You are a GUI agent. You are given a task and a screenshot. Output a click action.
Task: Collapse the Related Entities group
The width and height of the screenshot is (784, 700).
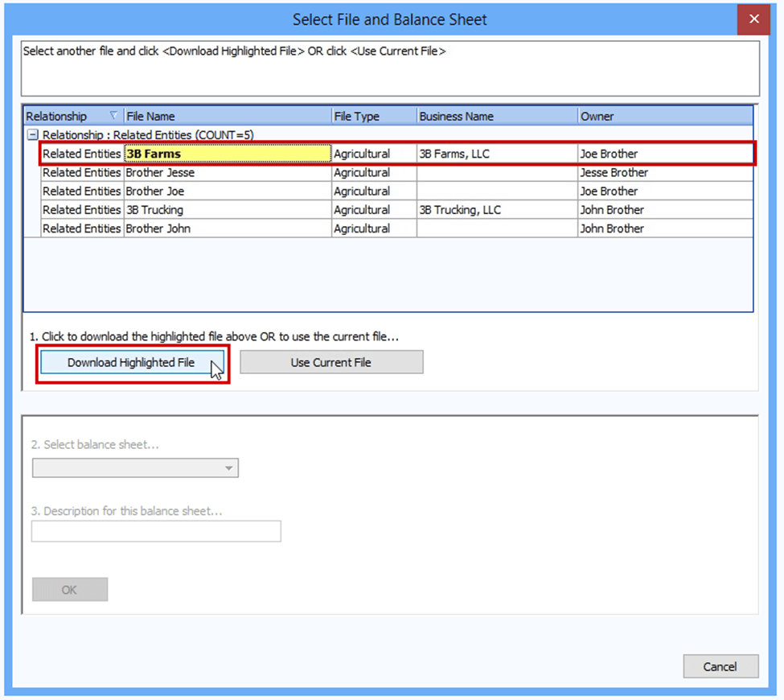(x=33, y=135)
